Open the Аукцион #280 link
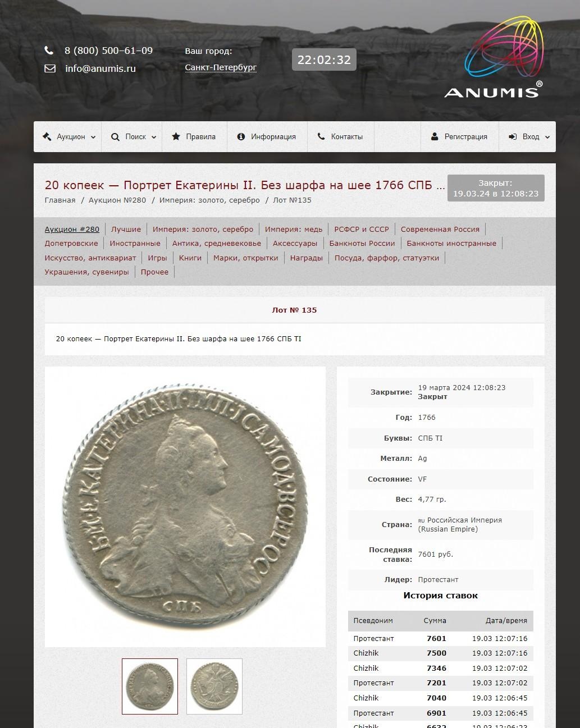 click(72, 229)
